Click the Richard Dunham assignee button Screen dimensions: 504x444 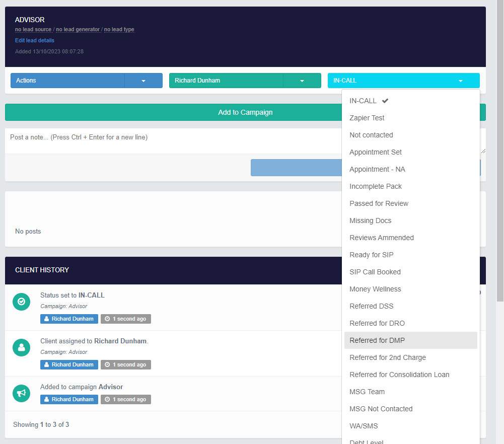[226, 81]
